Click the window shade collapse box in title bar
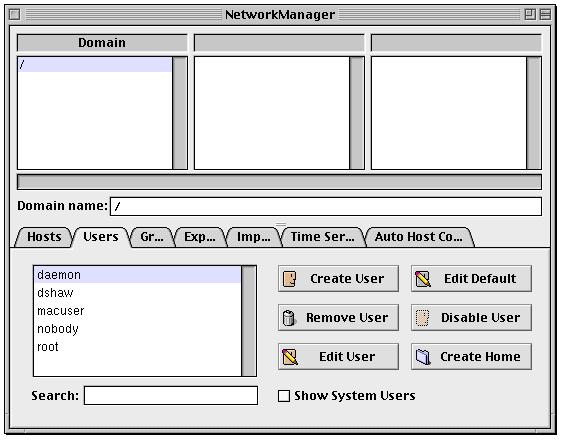The width and height of the screenshot is (562, 441). click(546, 15)
